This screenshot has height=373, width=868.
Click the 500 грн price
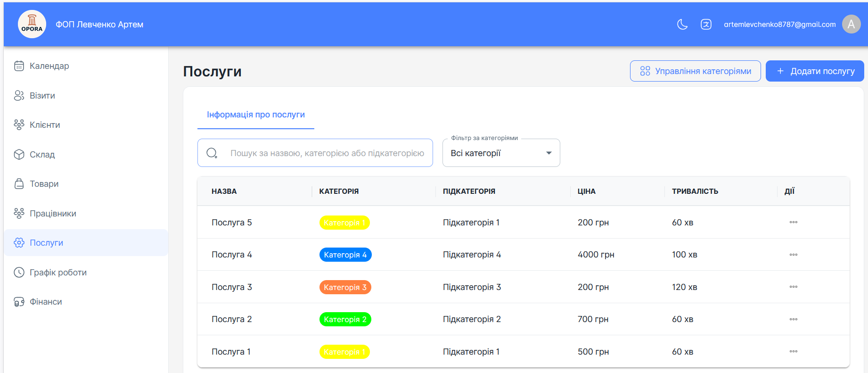pyautogui.click(x=593, y=352)
